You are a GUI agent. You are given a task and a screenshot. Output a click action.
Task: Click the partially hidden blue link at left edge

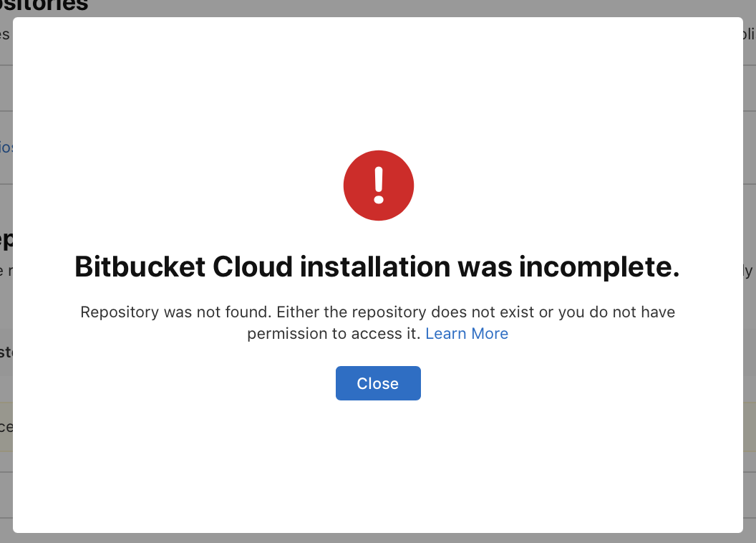tap(6, 148)
